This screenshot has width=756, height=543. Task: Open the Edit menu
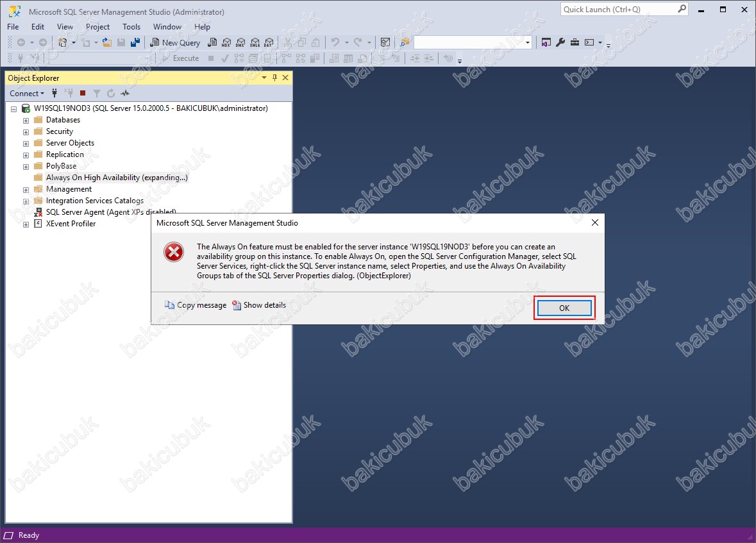[x=38, y=26]
